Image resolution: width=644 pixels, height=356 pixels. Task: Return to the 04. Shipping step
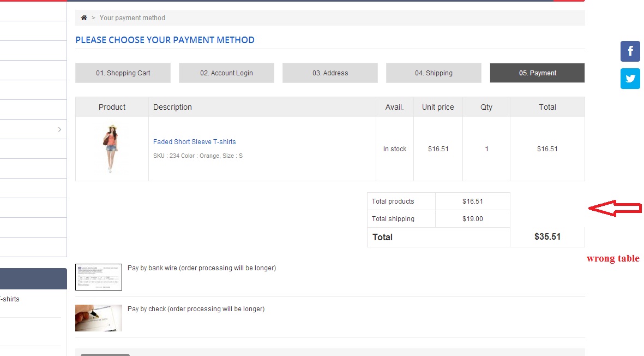click(434, 73)
